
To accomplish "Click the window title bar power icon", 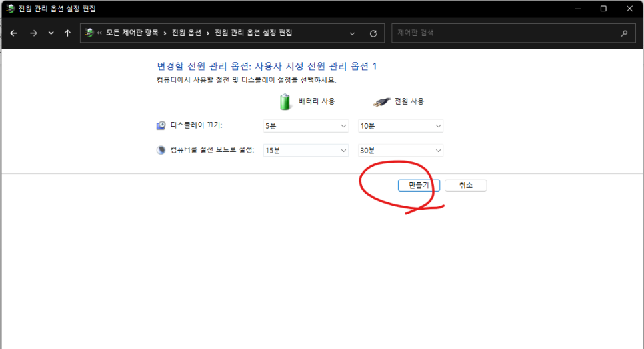I will click(x=10, y=8).
